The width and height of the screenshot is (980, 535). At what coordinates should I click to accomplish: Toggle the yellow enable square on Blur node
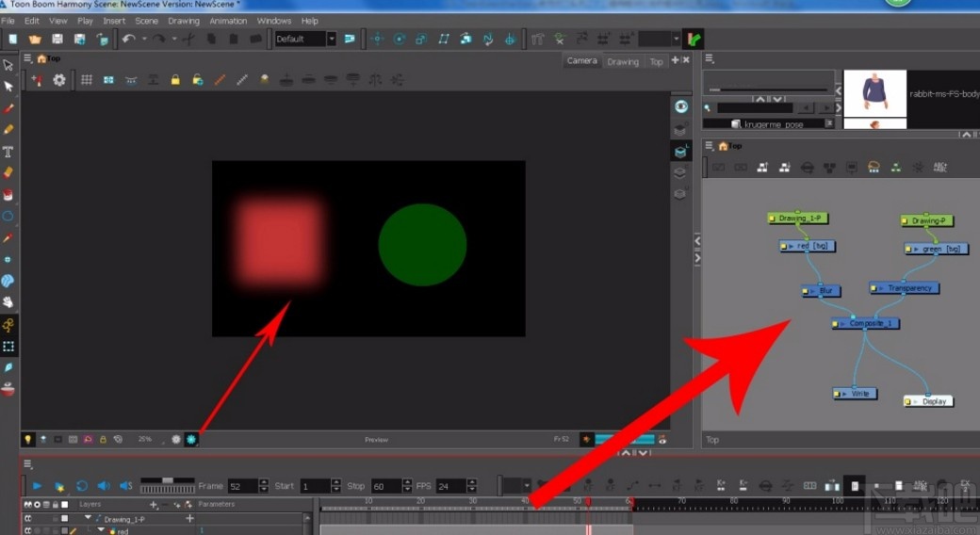806,291
